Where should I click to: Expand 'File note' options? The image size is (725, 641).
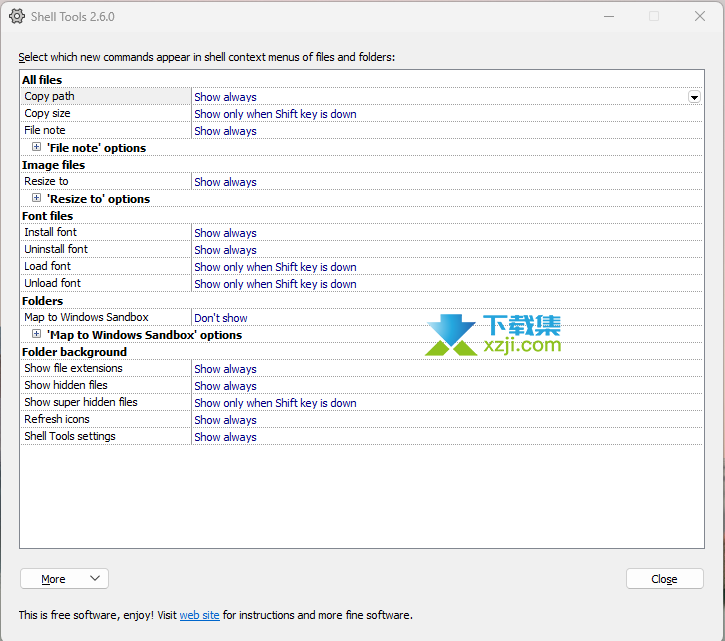(x=36, y=147)
